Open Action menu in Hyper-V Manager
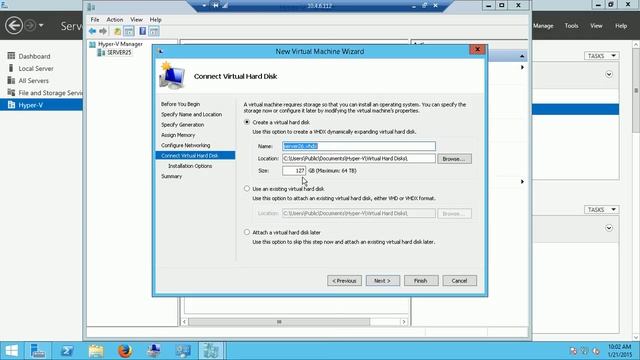 tap(115, 20)
